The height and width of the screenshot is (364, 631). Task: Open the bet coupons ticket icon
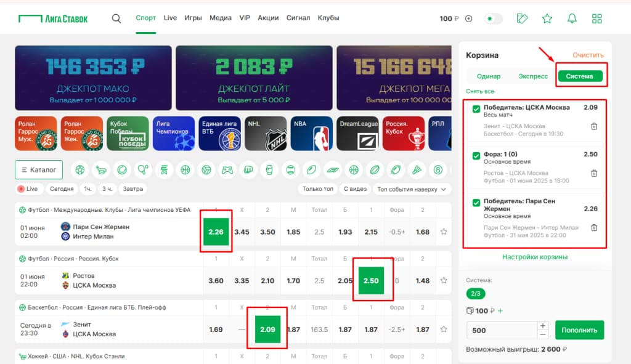click(522, 18)
